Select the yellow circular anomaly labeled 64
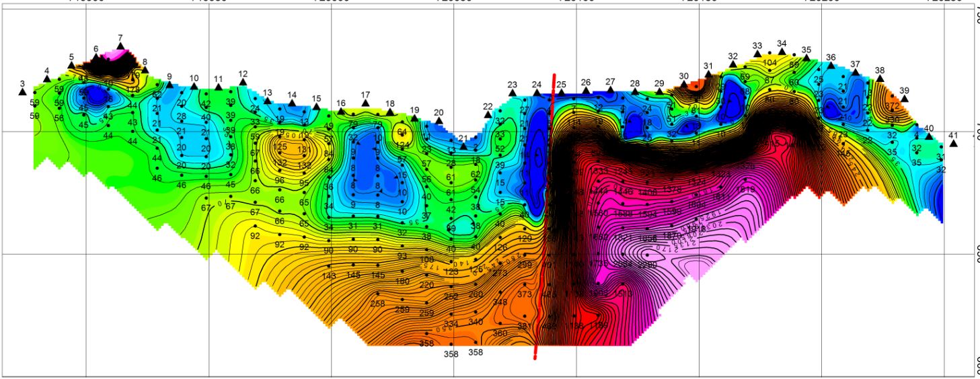Screen dimensions: 980x379 tap(402, 132)
